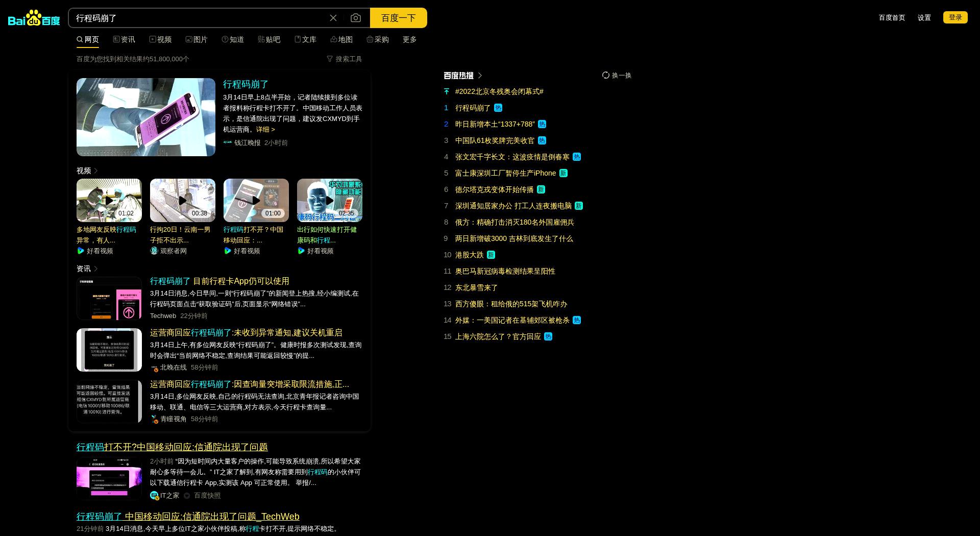Click the 登录 button
The image size is (980, 536).
click(955, 17)
